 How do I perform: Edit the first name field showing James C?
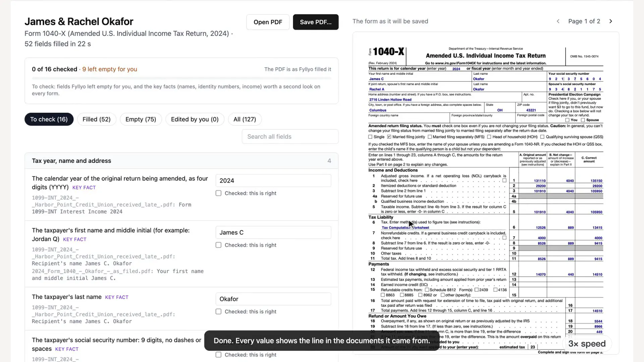pyautogui.click(x=273, y=233)
